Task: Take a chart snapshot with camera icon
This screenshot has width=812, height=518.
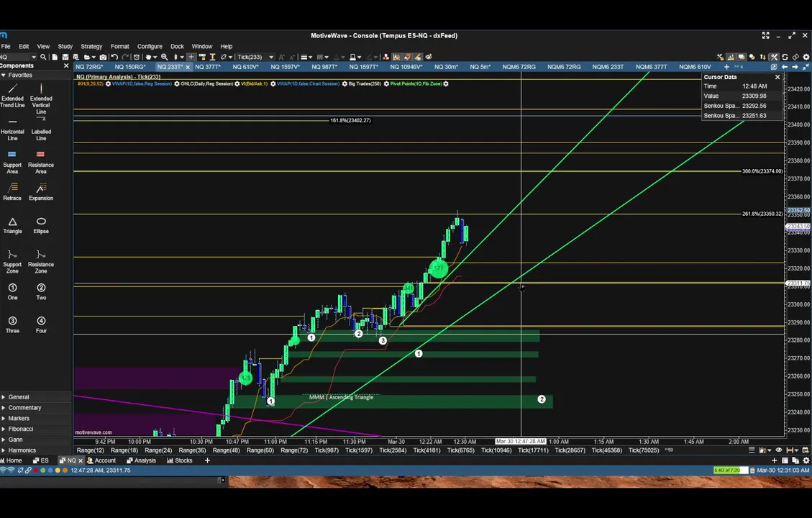Action: pyautogui.click(x=103, y=57)
